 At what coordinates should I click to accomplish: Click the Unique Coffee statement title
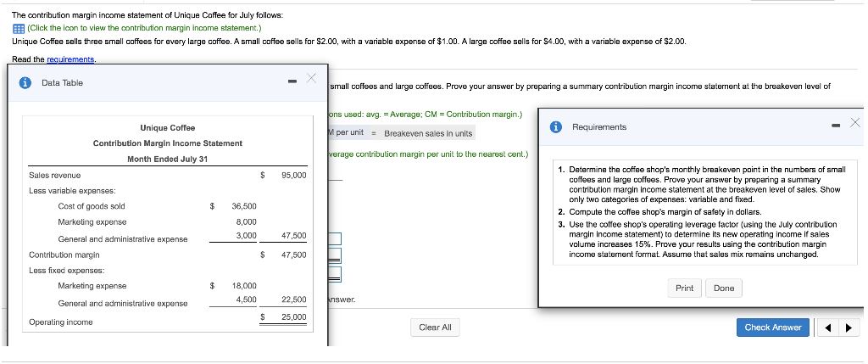(167, 128)
